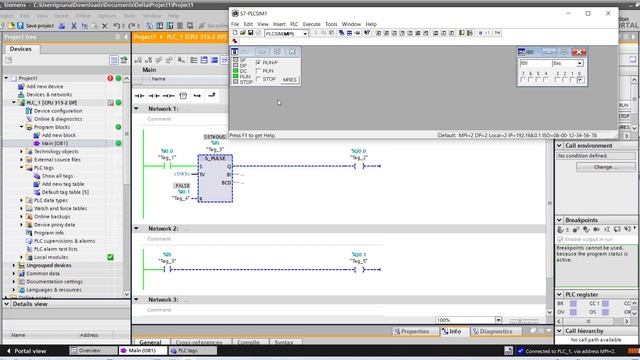Click the connection check icon in status bar
Screen dimensions: 640x360
pos(520,351)
